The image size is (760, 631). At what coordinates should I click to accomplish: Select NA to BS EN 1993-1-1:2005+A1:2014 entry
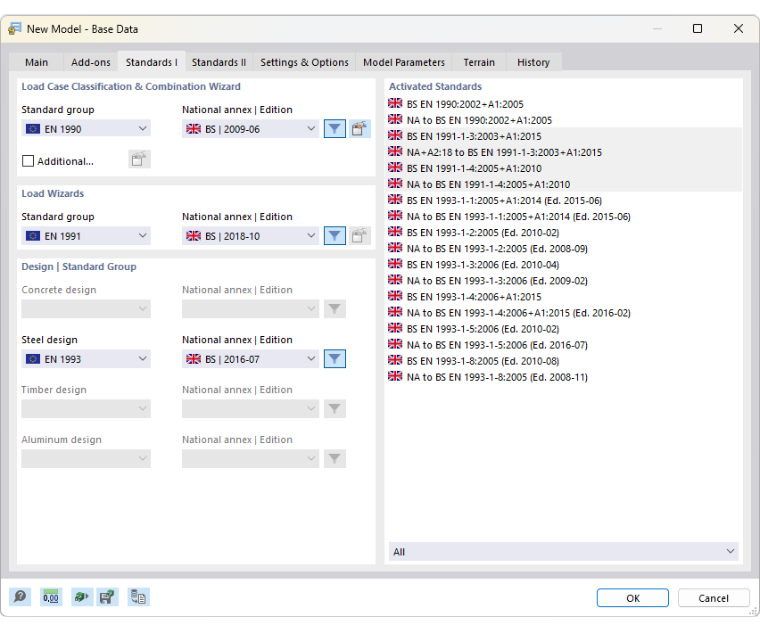click(564, 216)
